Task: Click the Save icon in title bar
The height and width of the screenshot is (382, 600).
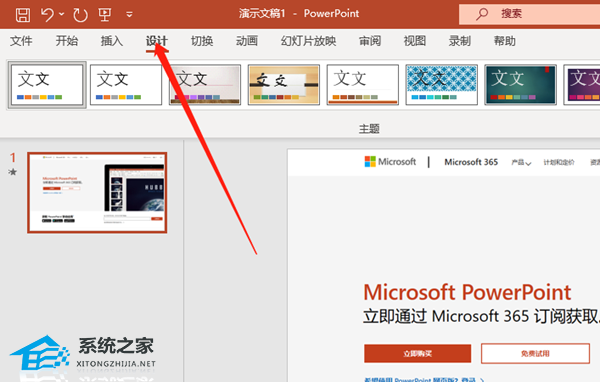Action: pos(23,15)
